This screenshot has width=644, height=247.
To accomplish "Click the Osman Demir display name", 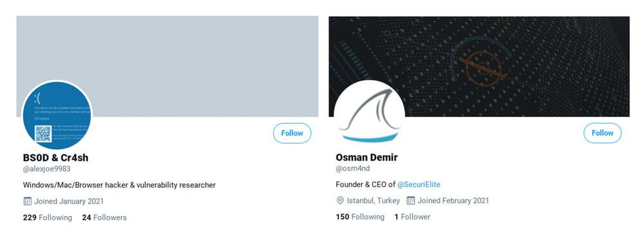I will coord(367,157).
